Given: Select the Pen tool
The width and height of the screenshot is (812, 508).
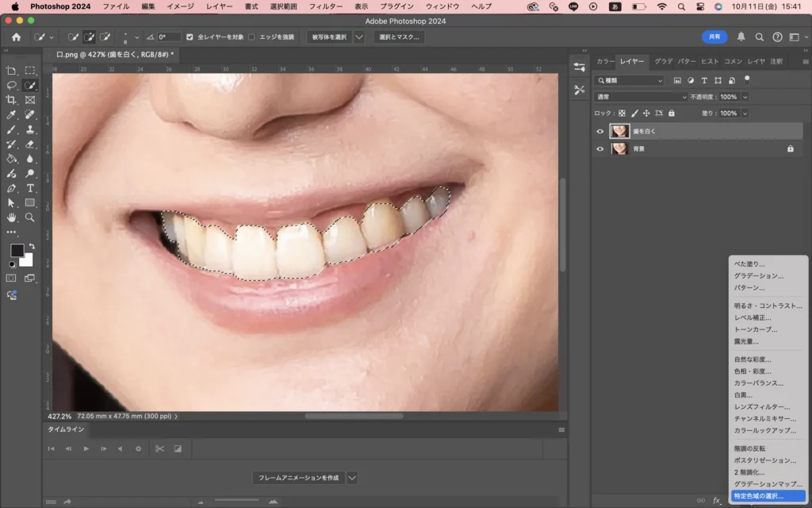Looking at the screenshot, I should click(x=12, y=188).
